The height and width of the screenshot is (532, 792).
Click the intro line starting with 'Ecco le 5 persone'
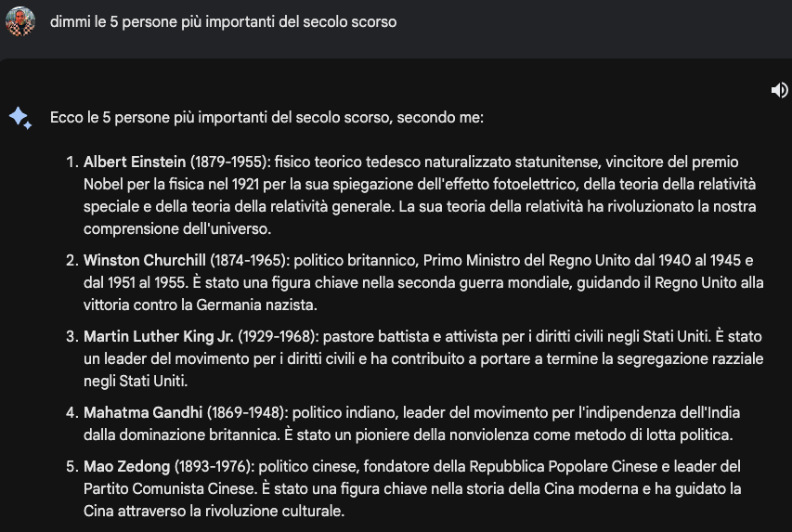[x=266, y=117]
